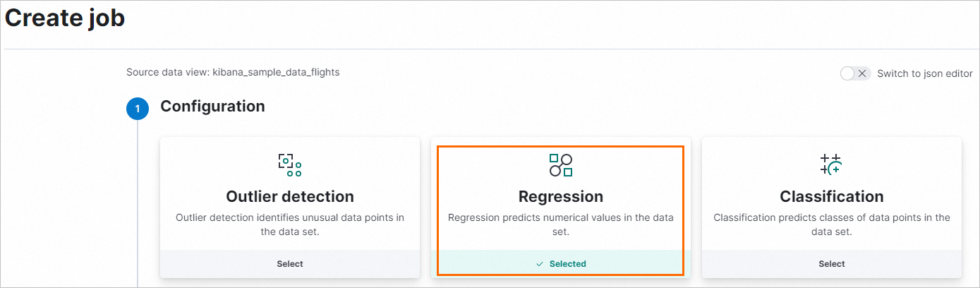
Task: Click the 'Switch to json editor' label
Action: coord(924,73)
